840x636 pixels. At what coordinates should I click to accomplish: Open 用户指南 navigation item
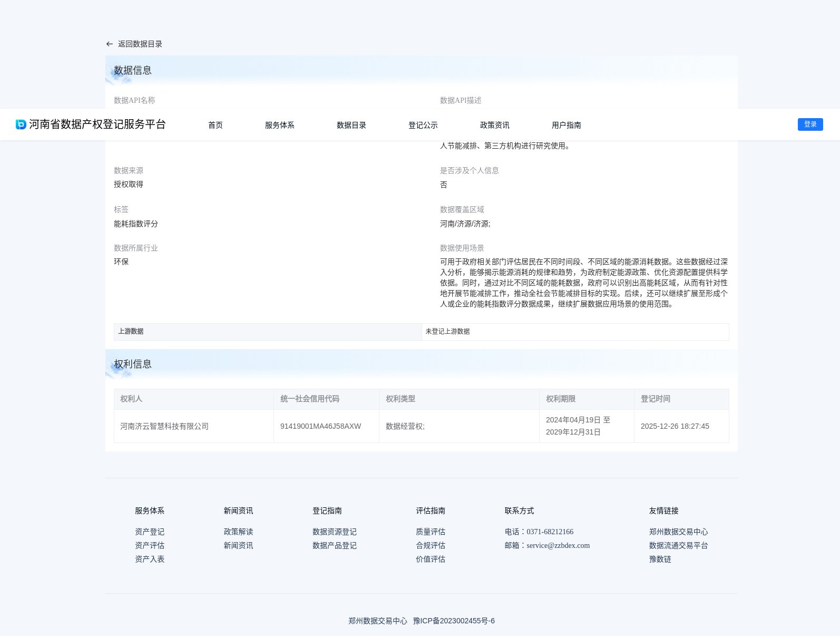coord(566,125)
